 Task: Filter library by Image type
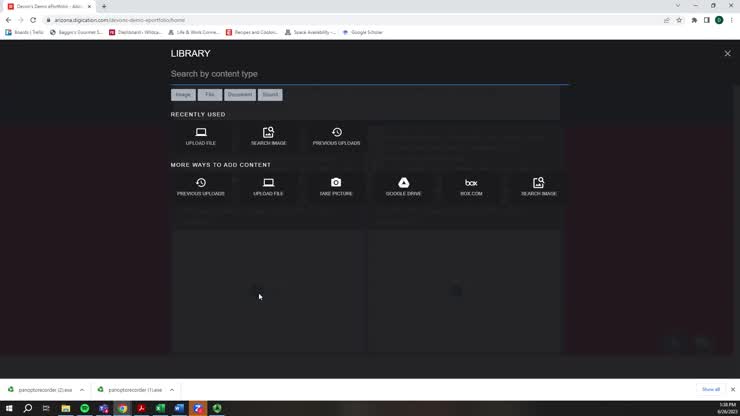coord(183,95)
